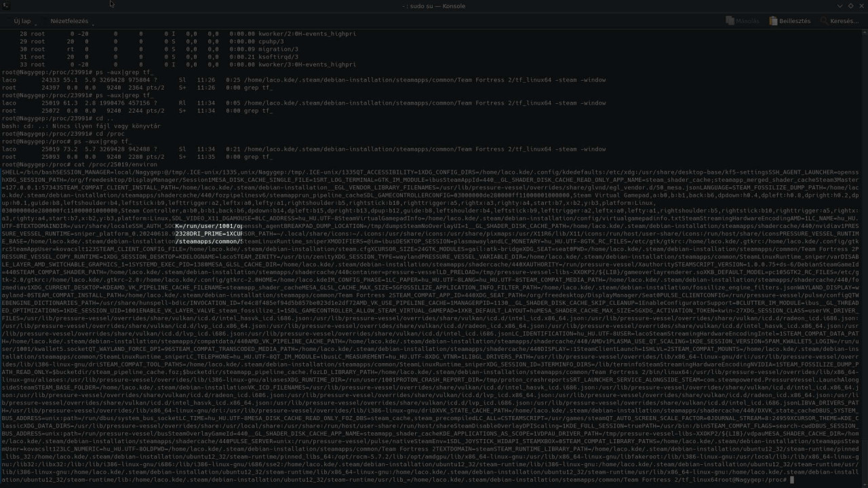
Task: Click the Beillesztés paste toolbar button
Action: coord(790,21)
